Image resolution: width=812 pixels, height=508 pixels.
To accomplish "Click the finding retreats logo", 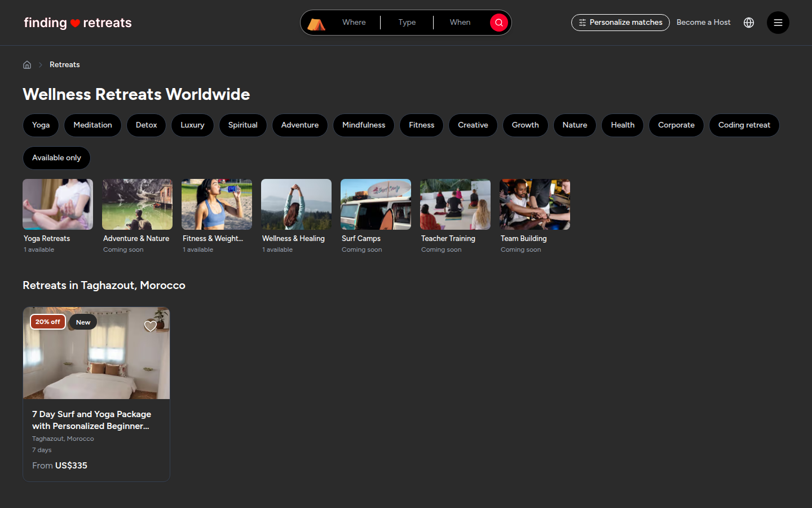I will tap(78, 23).
